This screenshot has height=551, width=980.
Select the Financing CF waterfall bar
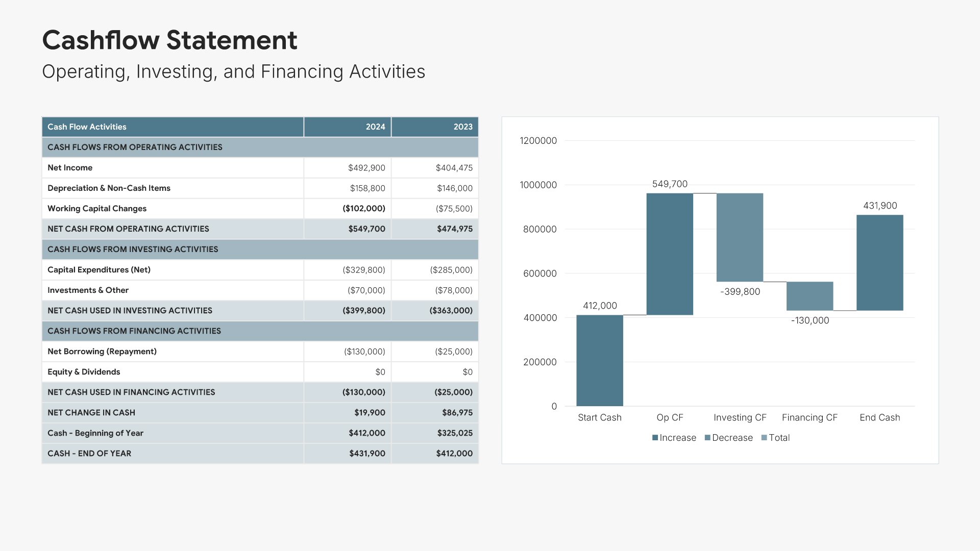(x=810, y=296)
